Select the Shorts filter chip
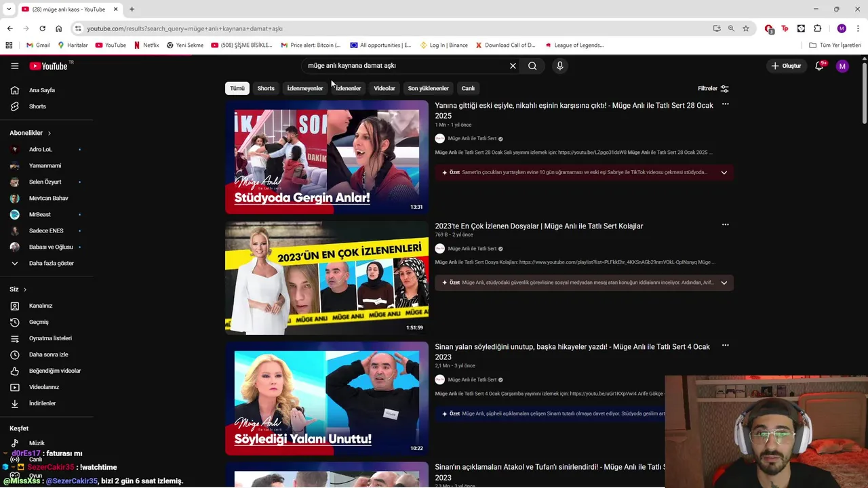The height and width of the screenshot is (488, 868). click(x=266, y=88)
